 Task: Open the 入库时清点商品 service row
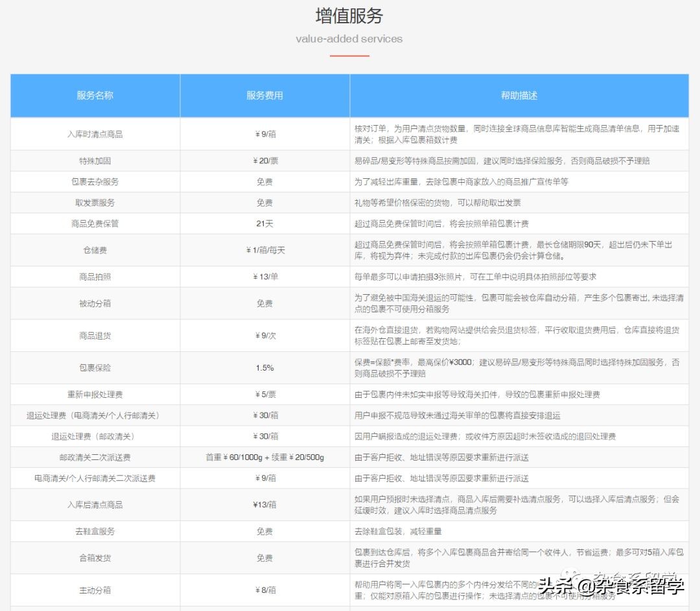click(95, 134)
